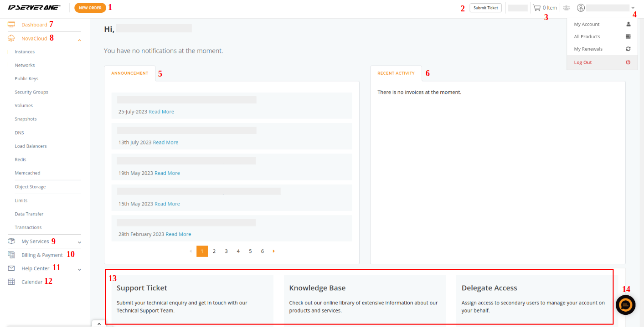644x329 pixels.
Task: Click the Dashboard monitor icon in sidebar
Action: 11,24
